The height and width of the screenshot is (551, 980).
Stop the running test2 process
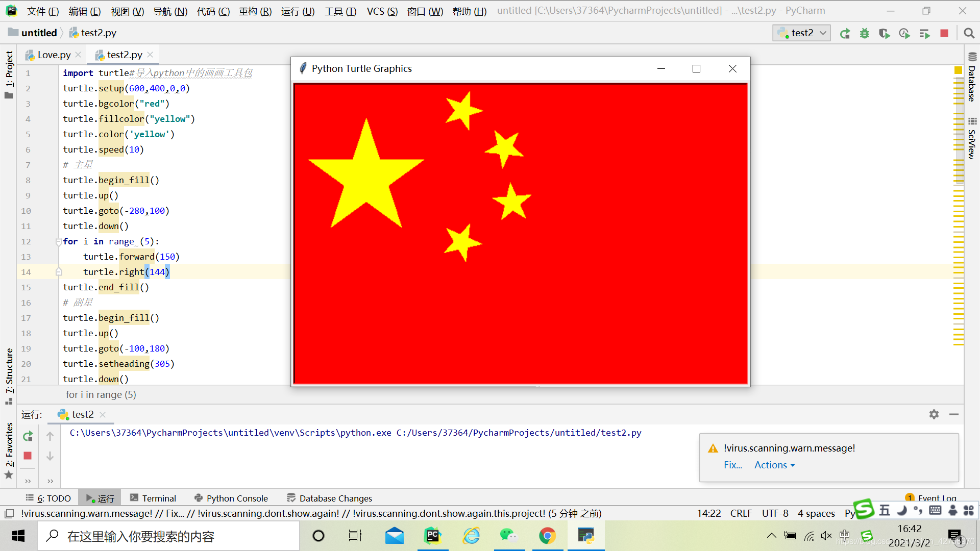944,33
